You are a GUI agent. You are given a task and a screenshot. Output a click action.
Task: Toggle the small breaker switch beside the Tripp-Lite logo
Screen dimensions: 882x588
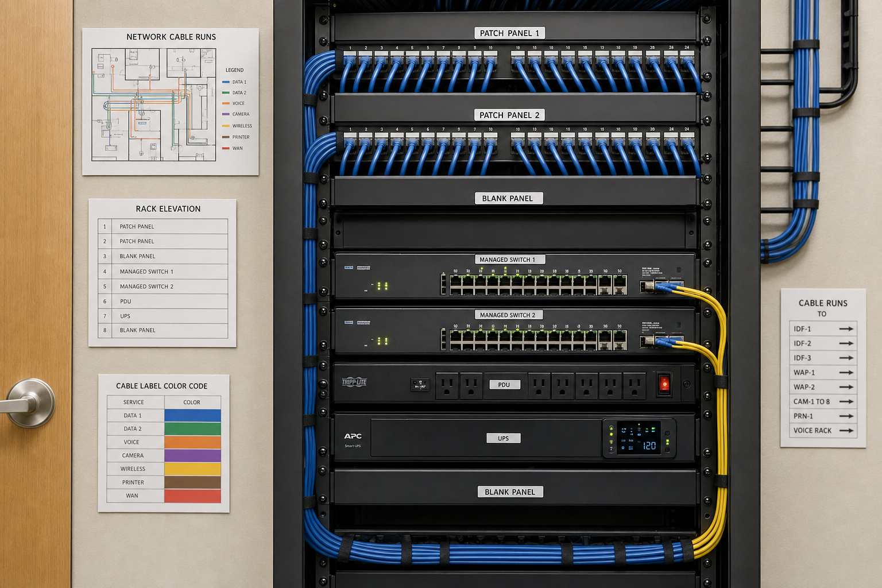pyautogui.click(x=420, y=384)
